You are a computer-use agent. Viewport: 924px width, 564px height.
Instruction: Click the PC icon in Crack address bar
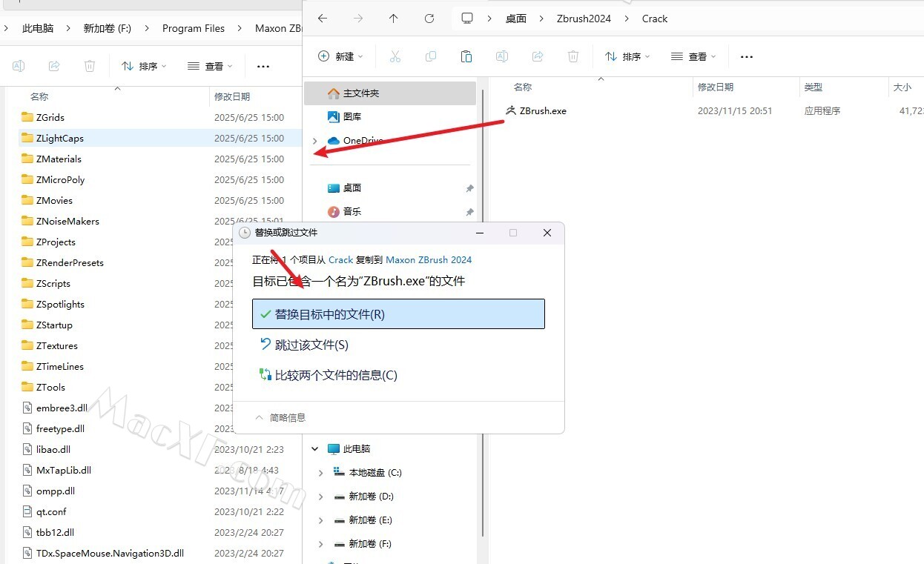click(466, 19)
